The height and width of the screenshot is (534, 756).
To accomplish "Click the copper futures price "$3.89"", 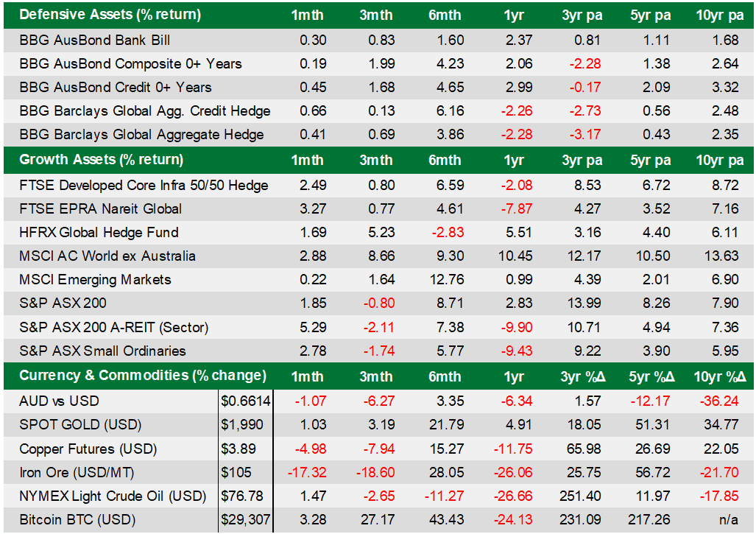I will [239, 449].
